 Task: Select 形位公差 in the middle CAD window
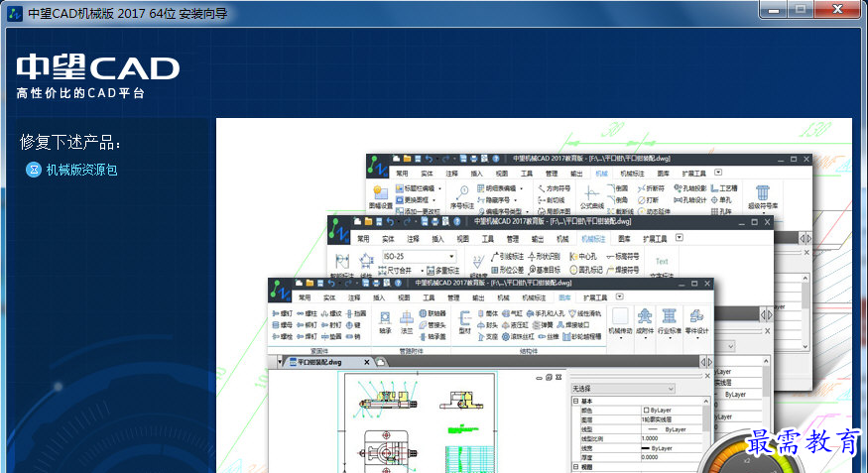(x=508, y=270)
